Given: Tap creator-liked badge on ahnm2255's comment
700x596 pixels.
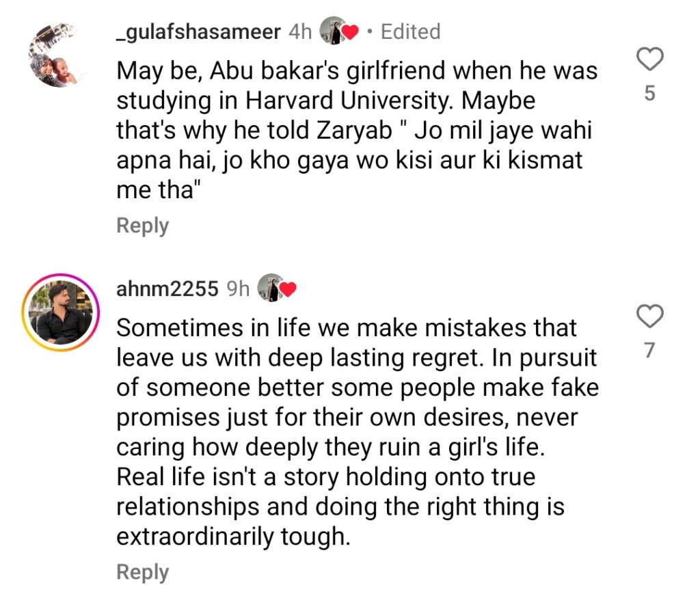Looking at the screenshot, I should pyautogui.click(x=277, y=288).
